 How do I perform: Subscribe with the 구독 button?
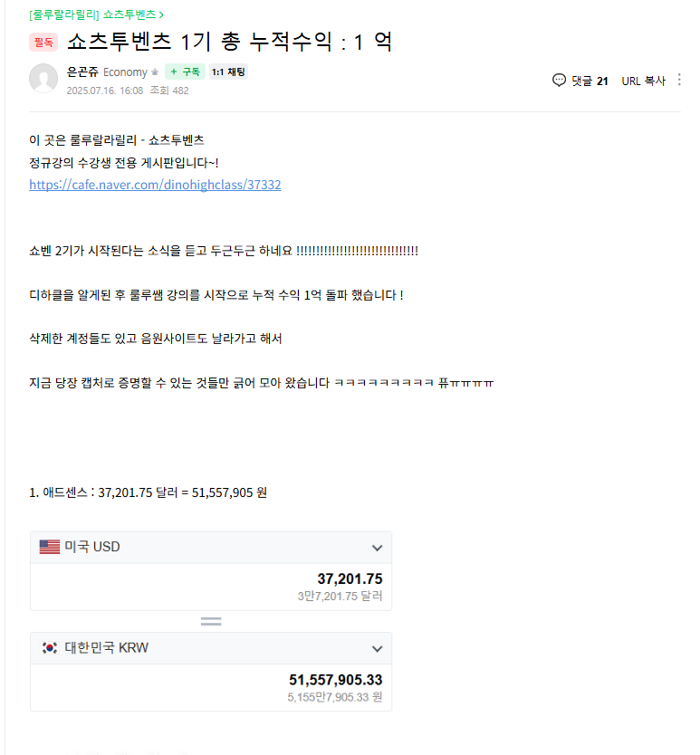185,72
